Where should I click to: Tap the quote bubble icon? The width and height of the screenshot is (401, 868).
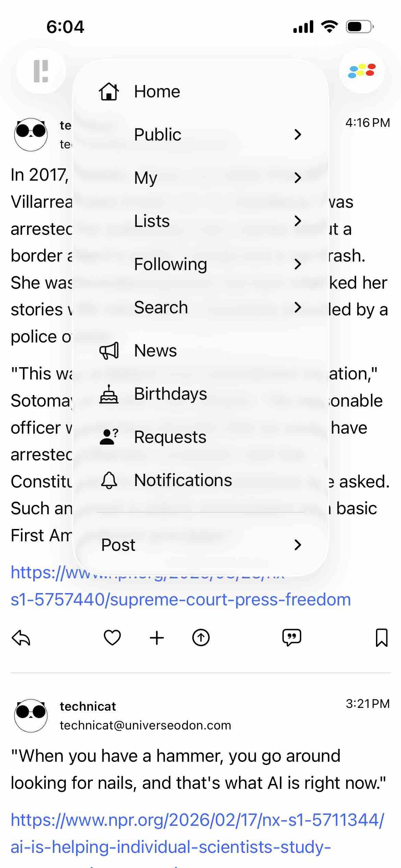pyautogui.click(x=292, y=638)
